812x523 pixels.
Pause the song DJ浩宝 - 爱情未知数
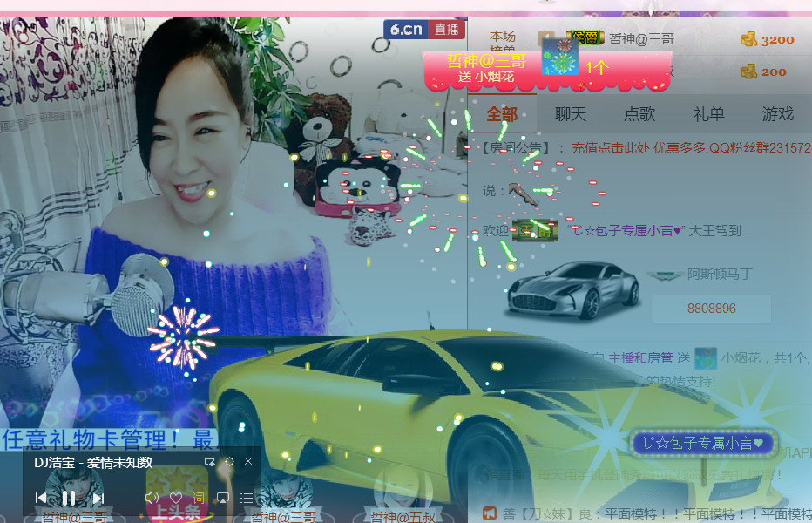point(69,498)
